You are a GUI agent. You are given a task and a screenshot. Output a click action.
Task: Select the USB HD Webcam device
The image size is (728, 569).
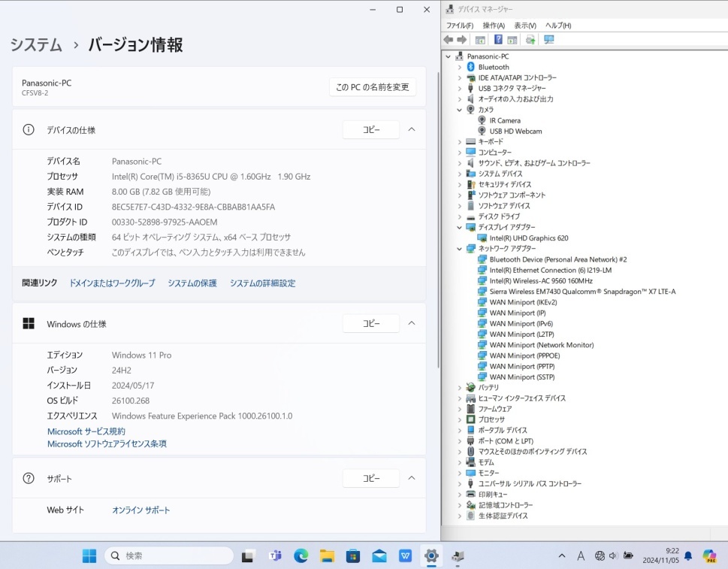[515, 131]
